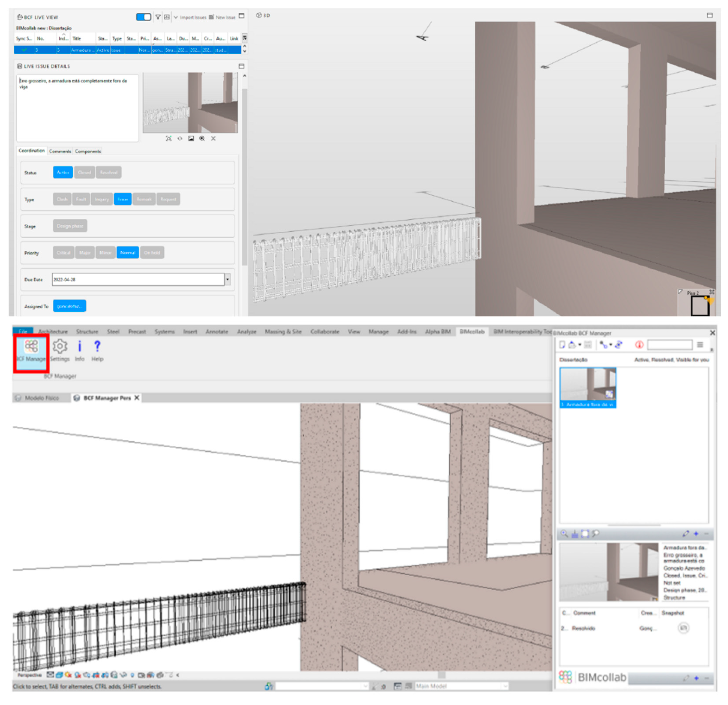The height and width of the screenshot is (705, 728).
Task: Click the goncalofaz assigned-to button
Action: pyautogui.click(x=69, y=306)
